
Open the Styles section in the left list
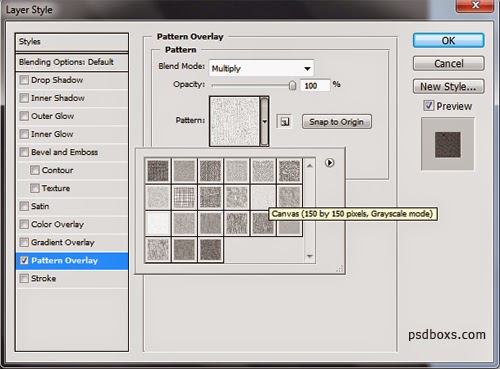pyautogui.click(x=72, y=42)
